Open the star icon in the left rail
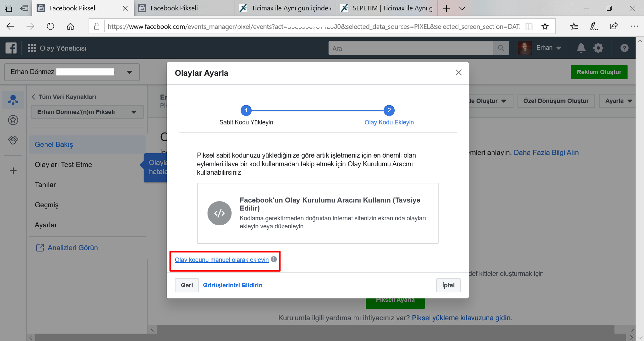The image size is (644, 341). click(x=13, y=120)
